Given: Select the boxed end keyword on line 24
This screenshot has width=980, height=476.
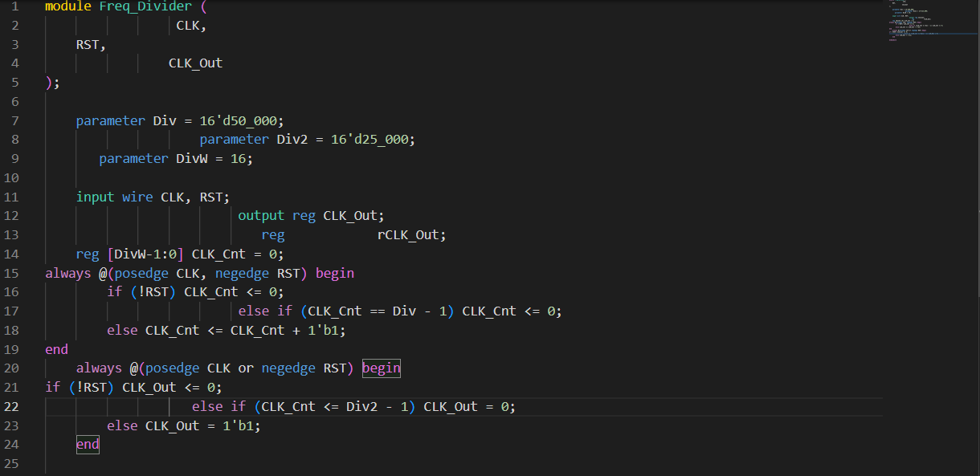Looking at the screenshot, I should click(x=87, y=444).
